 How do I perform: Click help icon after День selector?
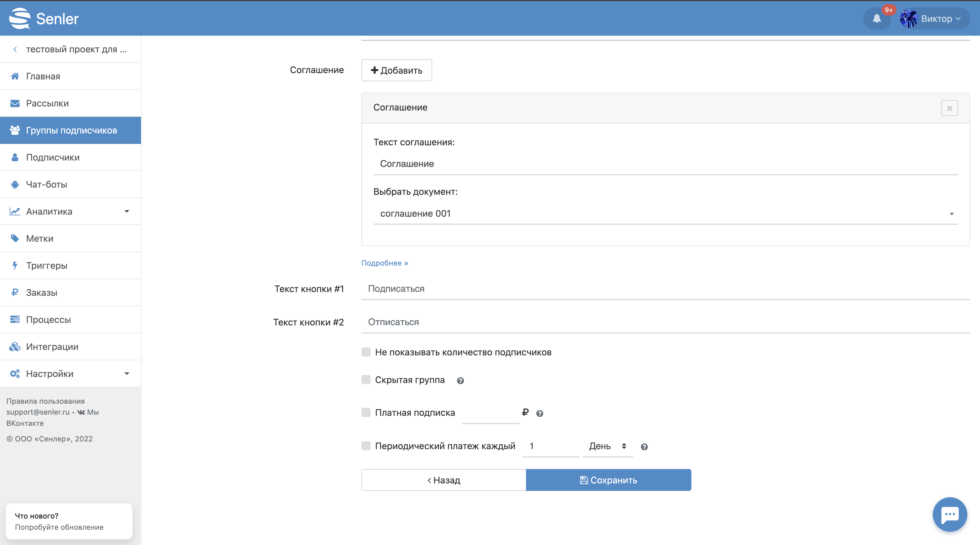(644, 447)
